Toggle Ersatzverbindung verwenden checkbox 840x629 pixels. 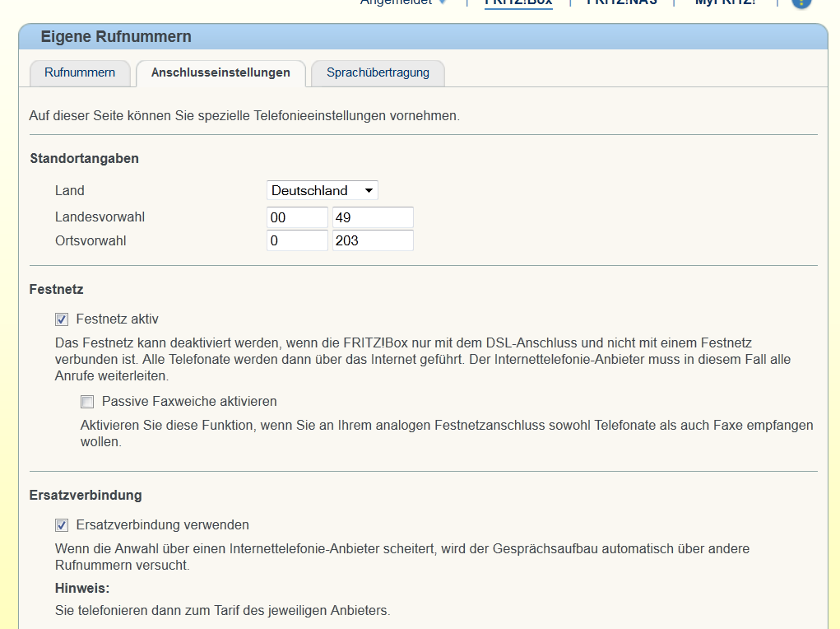[x=62, y=525]
